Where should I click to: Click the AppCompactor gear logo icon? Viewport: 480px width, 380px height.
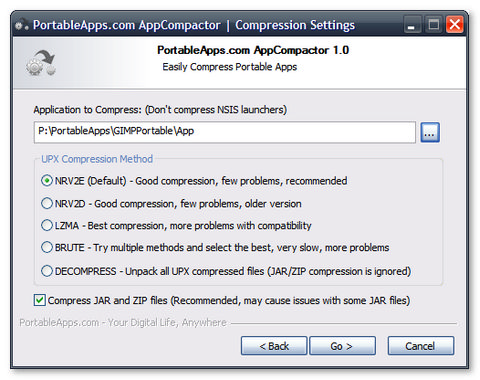(41, 63)
